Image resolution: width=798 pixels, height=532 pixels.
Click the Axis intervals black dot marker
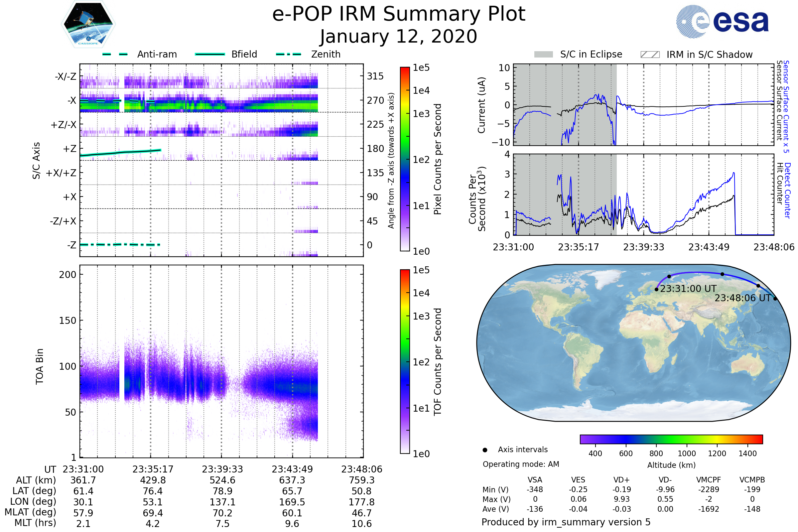pos(485,450)
